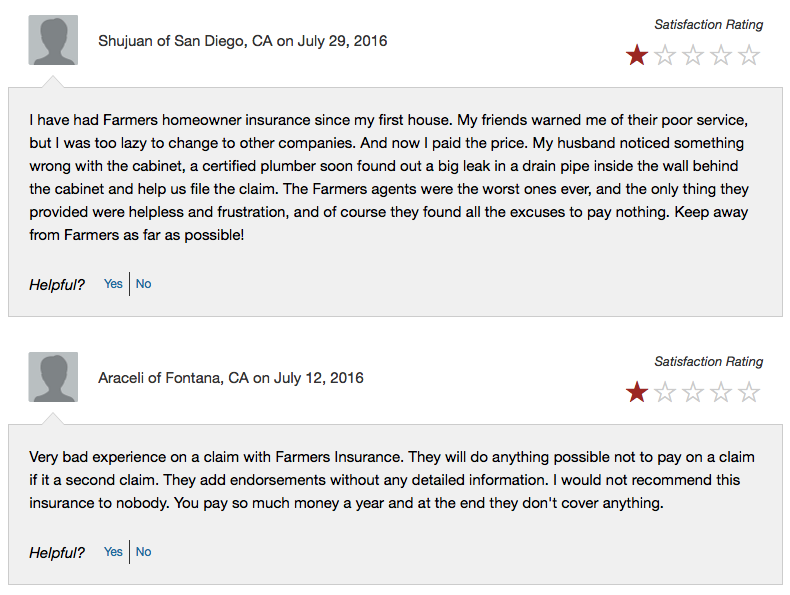Mark Shujuan's review as helpful with Yes
Image resolution: width=790 pixels, height=595 pixels.
point(113,284)
